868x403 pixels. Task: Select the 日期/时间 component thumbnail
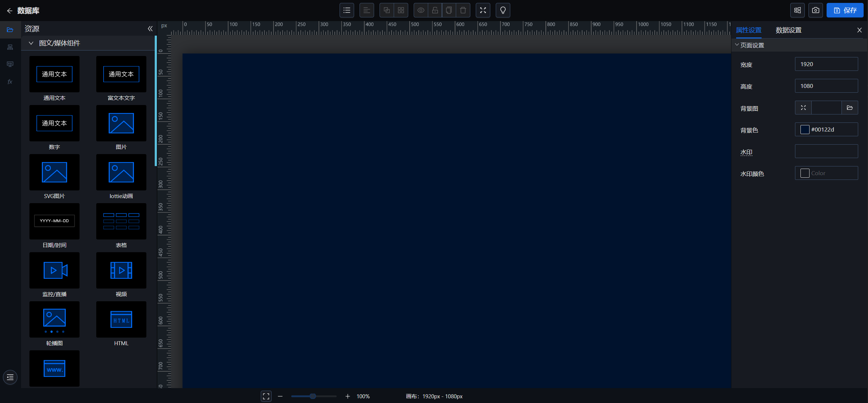coord(54,221)
